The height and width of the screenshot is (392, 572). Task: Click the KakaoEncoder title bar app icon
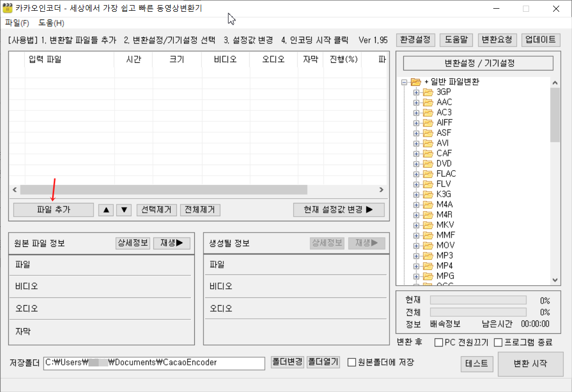tap(7, 8)
